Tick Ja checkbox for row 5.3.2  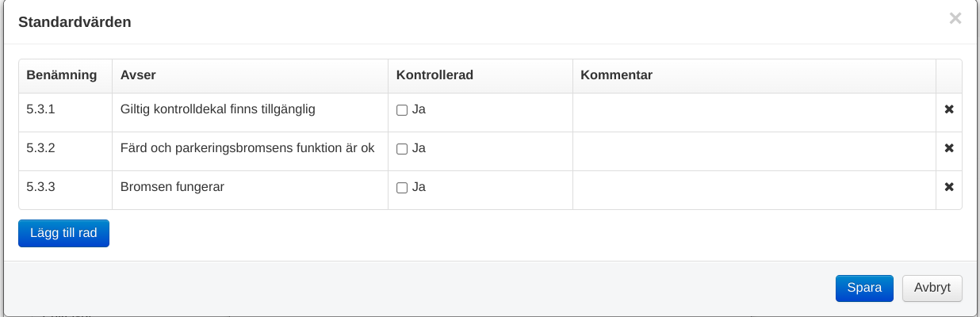coord(402,149)
